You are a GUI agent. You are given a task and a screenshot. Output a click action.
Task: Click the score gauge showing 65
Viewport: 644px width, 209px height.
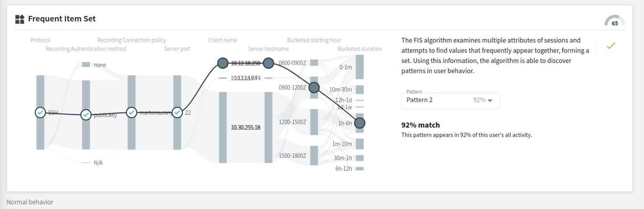pyautogui.click(x=615, y=21)
